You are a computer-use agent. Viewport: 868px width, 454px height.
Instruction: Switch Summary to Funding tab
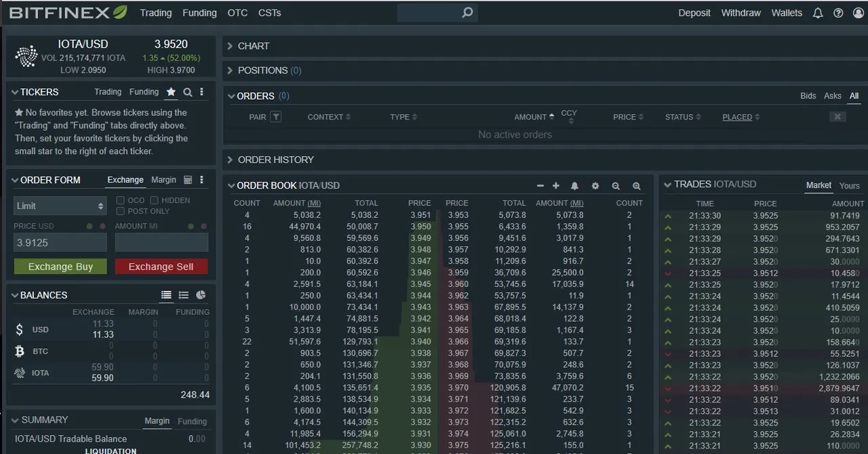click(192, 421)
